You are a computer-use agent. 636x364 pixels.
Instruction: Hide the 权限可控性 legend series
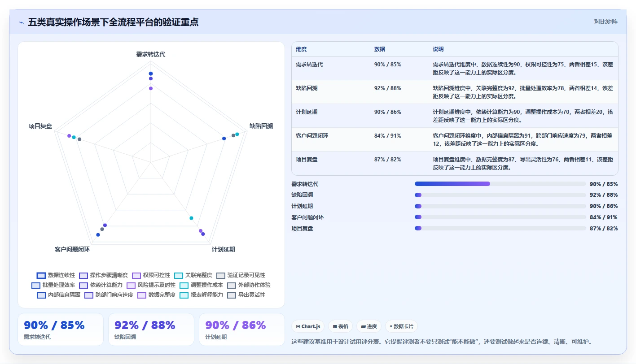click(151, 275)
